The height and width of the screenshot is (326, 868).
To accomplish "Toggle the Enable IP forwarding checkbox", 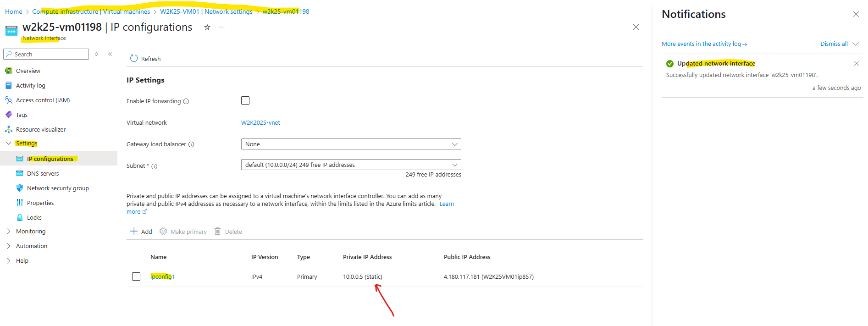I will pos(245,100).
